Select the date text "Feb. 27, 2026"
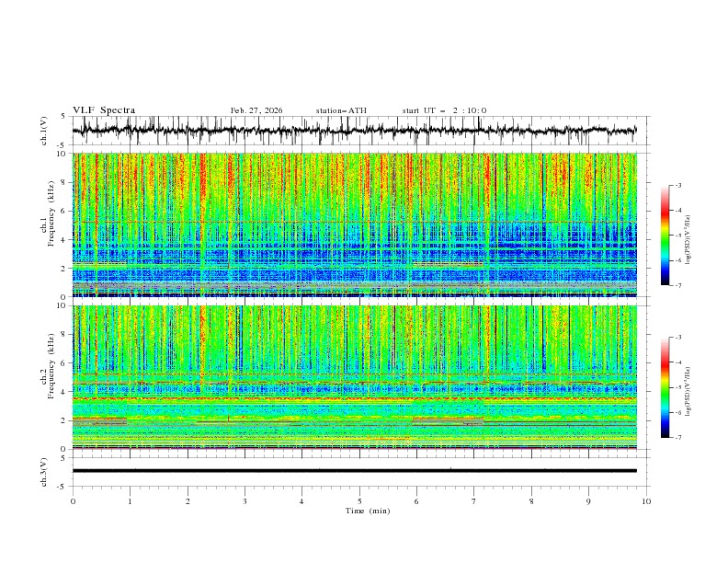This screenshot has height=563, width=728. coord(256,110)
